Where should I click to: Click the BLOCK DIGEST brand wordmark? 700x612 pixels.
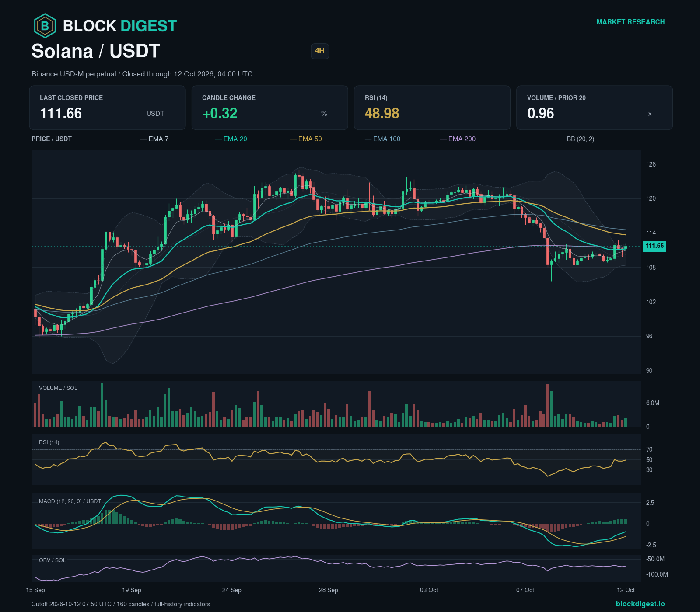click(x=120, y=26)
